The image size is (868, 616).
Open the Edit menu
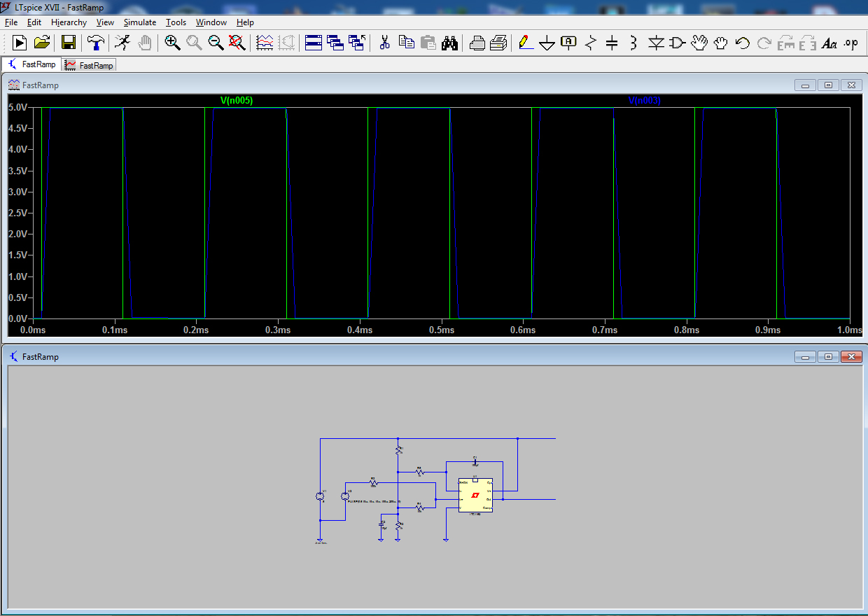(x=34, y=22)
